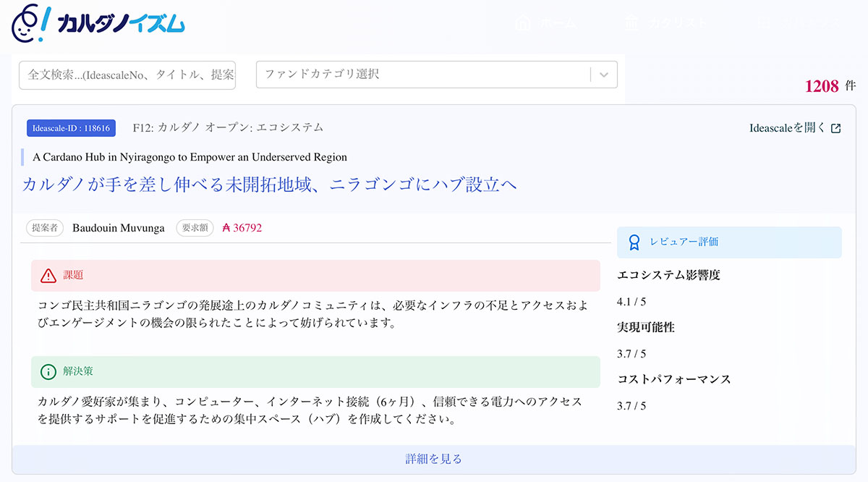Click the English title A Cardano Hub in Nyiragongo
Image resolution: width=868 pixels, height=482 pixels.
(x=190, y=157)
